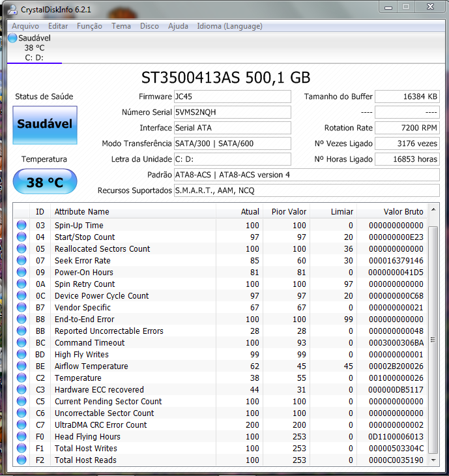Click status circle for Spin-Up Time row
The width and height of the screenshot is (449, 476).
(22, 225)
